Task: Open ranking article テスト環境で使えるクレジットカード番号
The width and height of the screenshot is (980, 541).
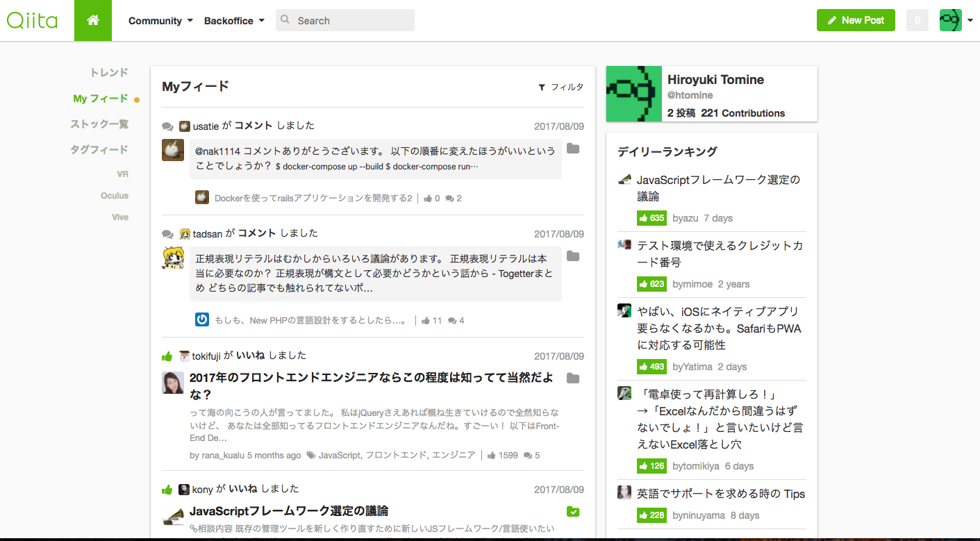Action: 720,254
